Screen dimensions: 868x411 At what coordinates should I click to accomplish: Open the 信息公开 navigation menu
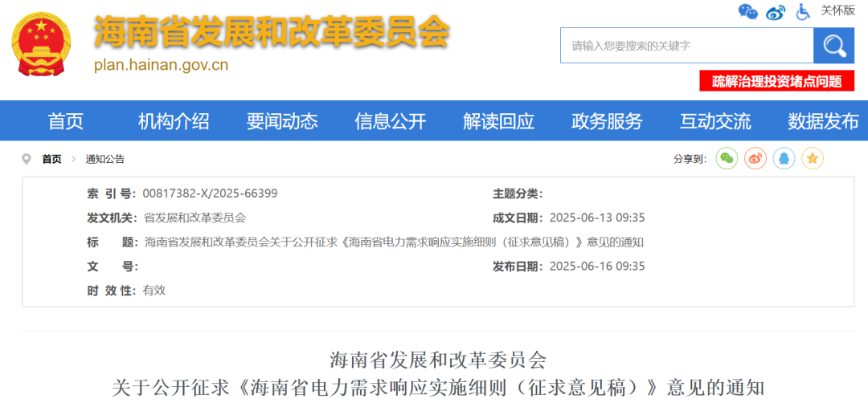(x=391, y=120)
